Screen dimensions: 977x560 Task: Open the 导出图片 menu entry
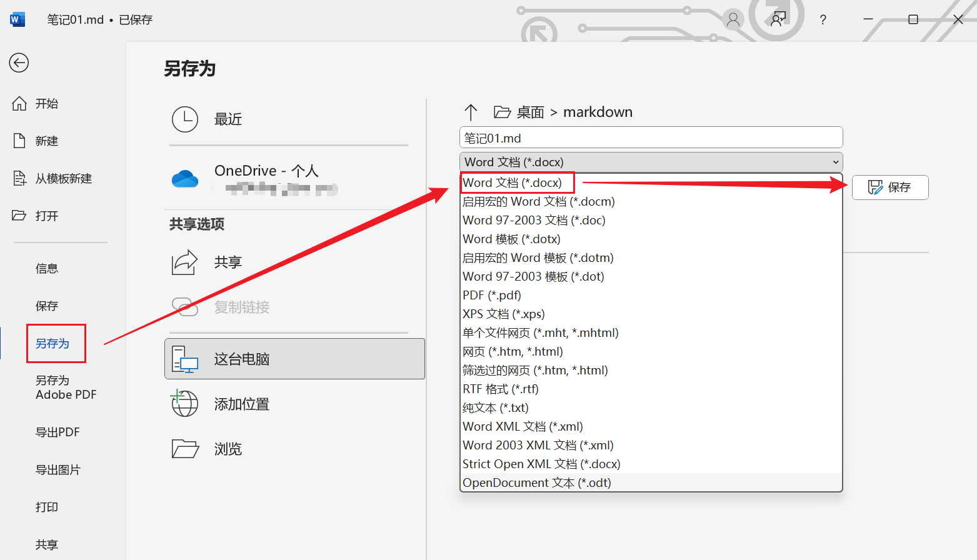[58, 469]
